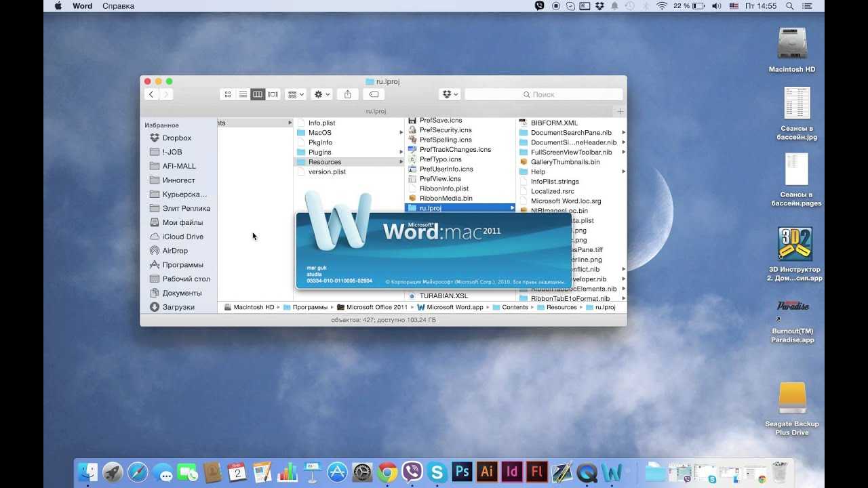This screenshot has width=868, height=488.
Task: Click Microsoft Word.app in the path bar
Action: [450, 307]
